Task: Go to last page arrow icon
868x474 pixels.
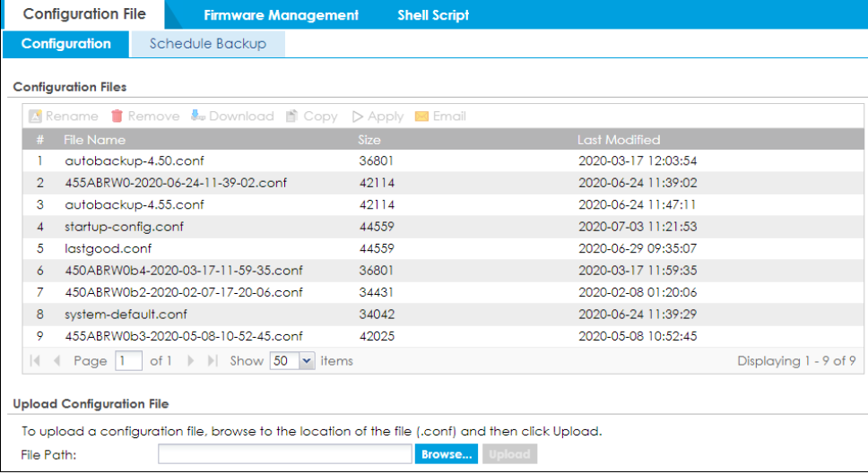Action: click(x=213, y=361)
